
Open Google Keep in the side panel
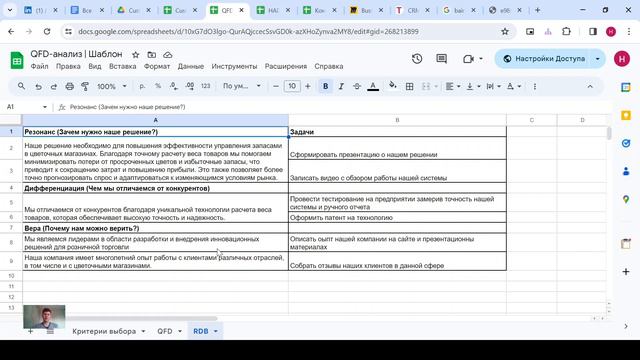[626, 116]
